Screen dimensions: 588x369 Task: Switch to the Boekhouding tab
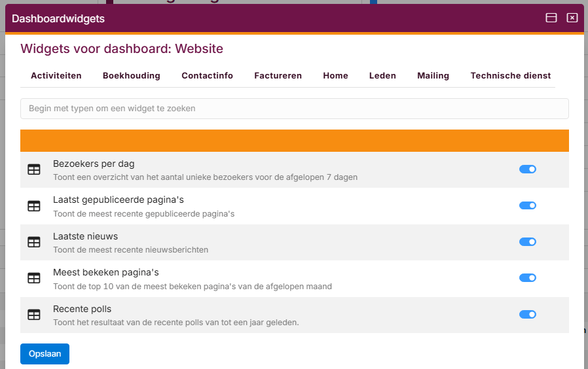(x=132, y=76)
